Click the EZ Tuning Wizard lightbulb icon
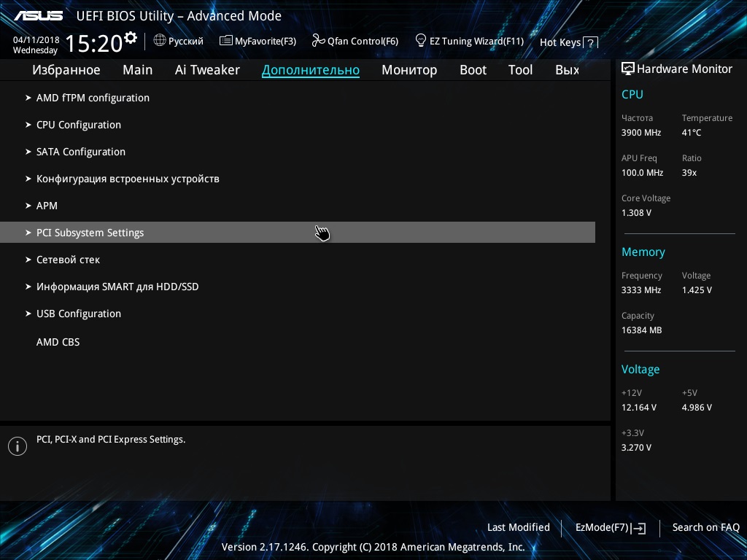 point(421,41)
